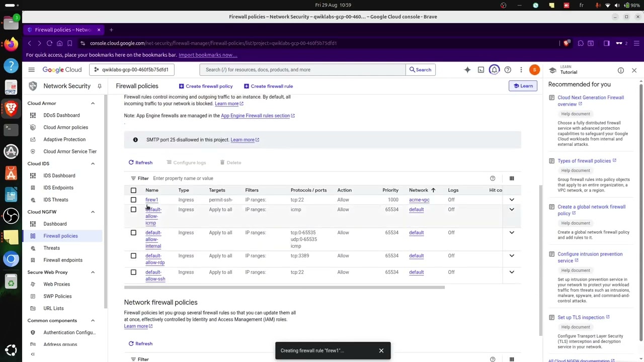The width and height of the screenshot is (644, 362).
Task: Pin Network Security product with pin icon
Action: tap(100, 86)
